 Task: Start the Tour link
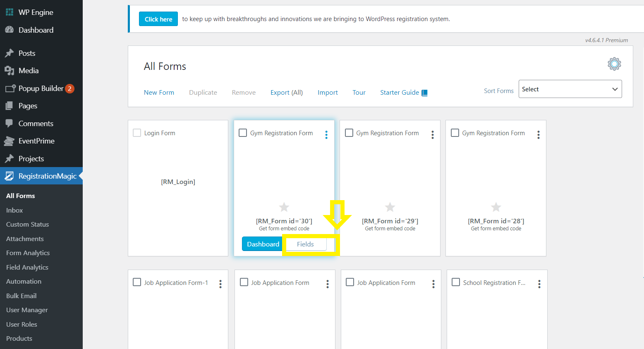[x=359, y=93]
